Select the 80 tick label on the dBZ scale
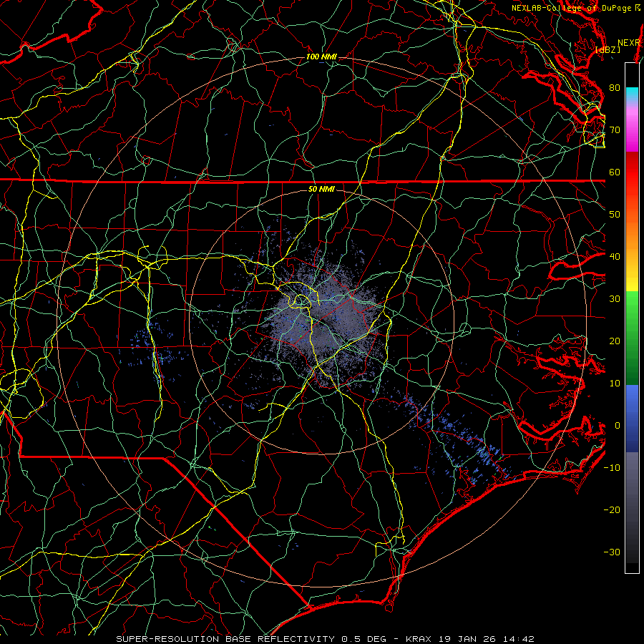Viewport: 644px width, 644px height. coord(615,87)
